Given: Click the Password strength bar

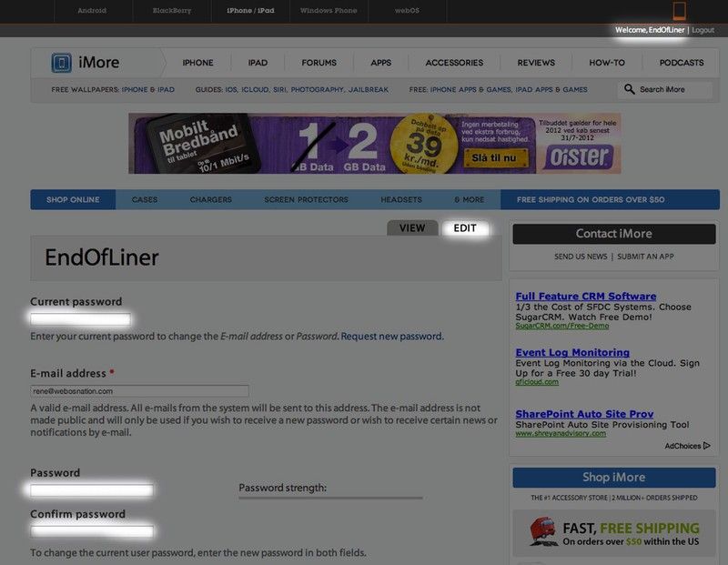Looking at the screenshot, I should point(330,498).
